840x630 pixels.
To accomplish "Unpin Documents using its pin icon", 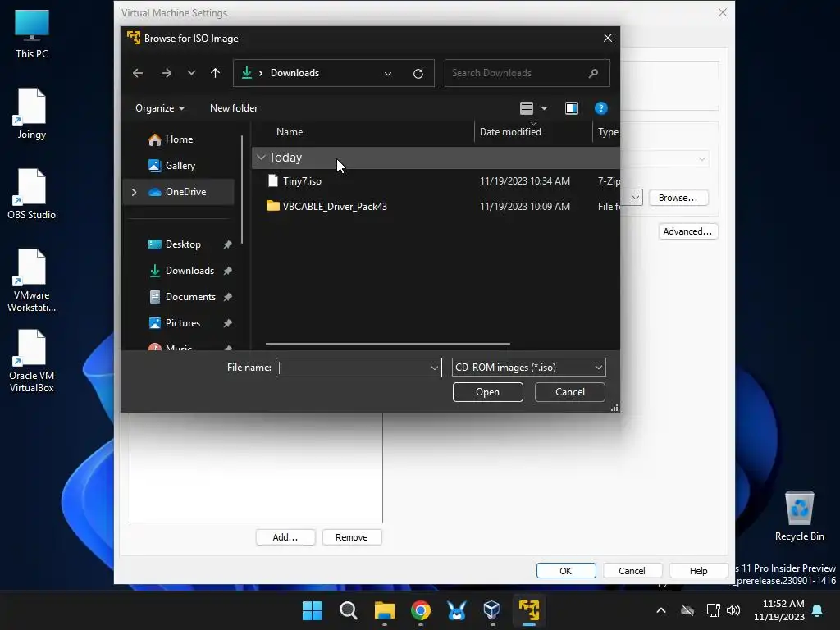I will click(228, 297).
